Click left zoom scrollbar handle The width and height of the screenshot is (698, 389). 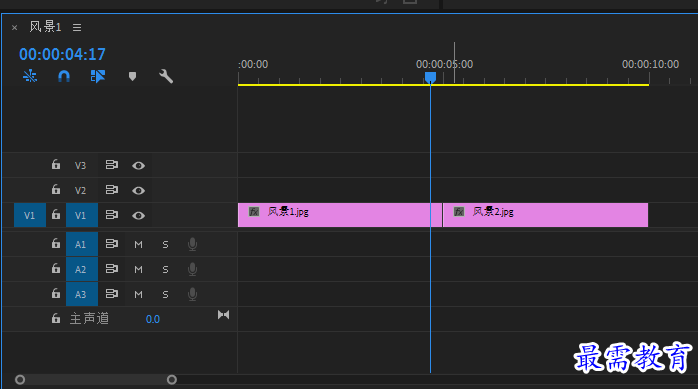pos(20,380)
